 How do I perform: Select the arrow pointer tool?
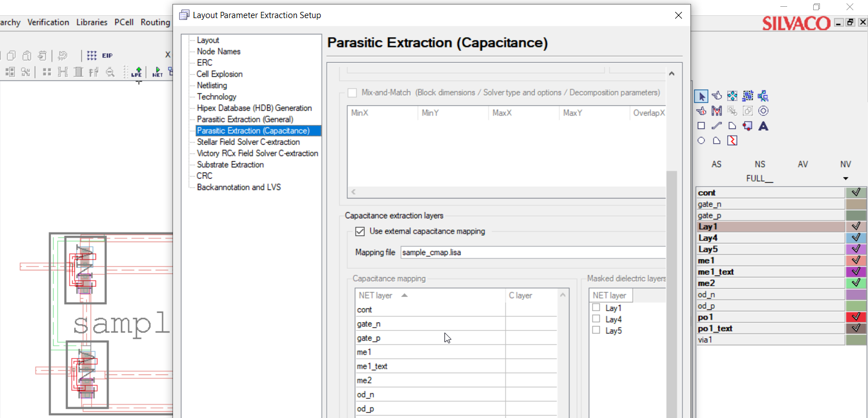(701, 96)
